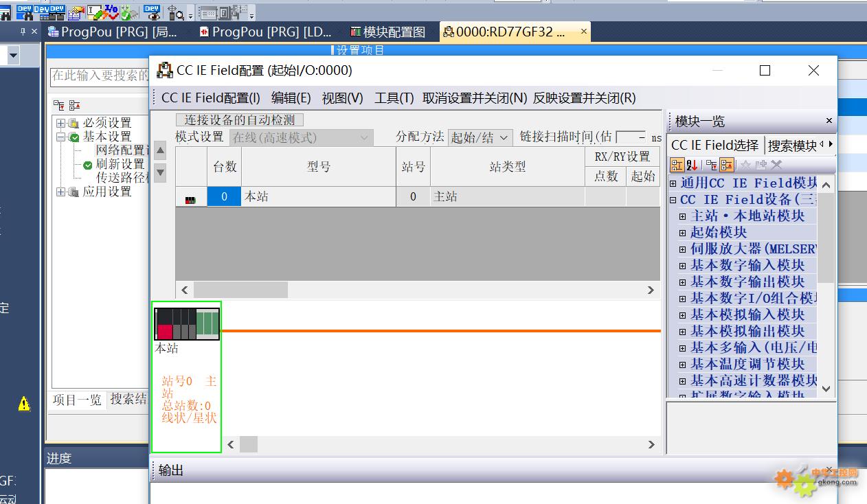867x504 pixels.
Task: Click collapse-all tree icon in module list toolbar
Action: tap(727, 165)
